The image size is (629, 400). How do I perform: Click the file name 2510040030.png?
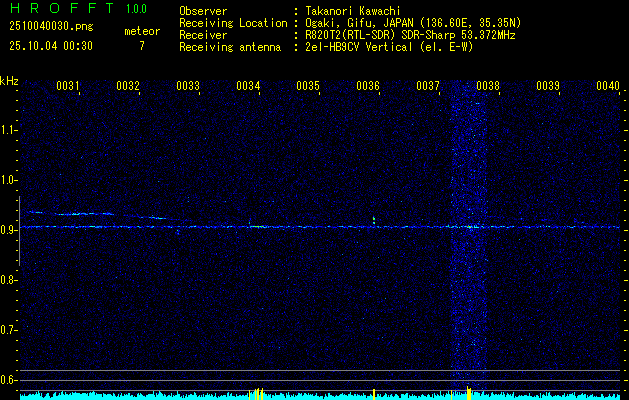51,27
